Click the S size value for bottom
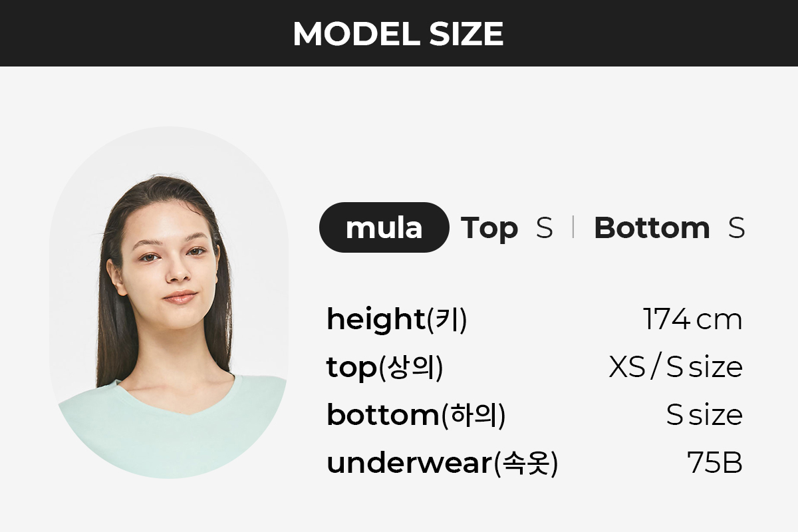The image size is (798, 532). coord(704,415)
